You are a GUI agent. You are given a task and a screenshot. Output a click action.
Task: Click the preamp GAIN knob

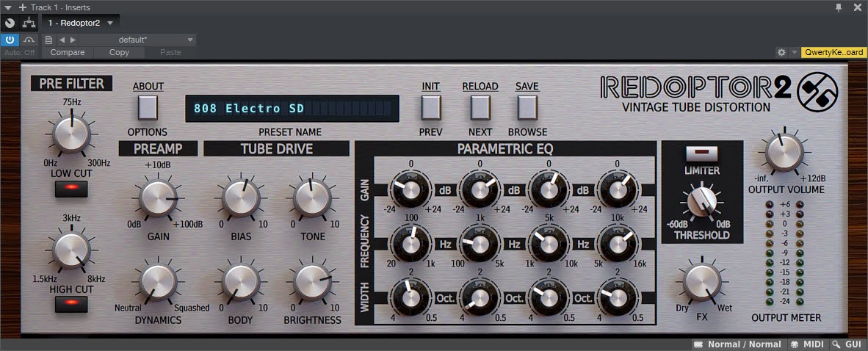(159, 198)
